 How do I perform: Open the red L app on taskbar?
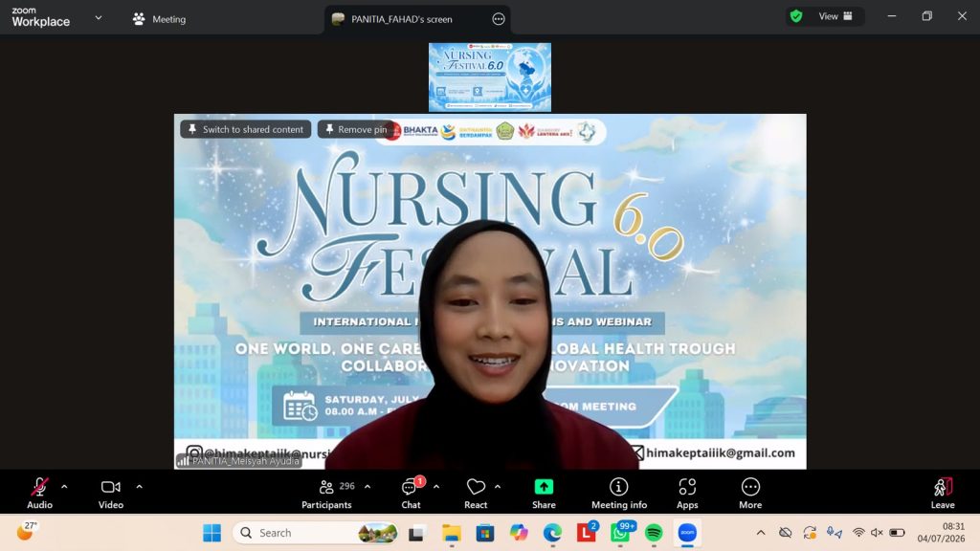point(587,533)
